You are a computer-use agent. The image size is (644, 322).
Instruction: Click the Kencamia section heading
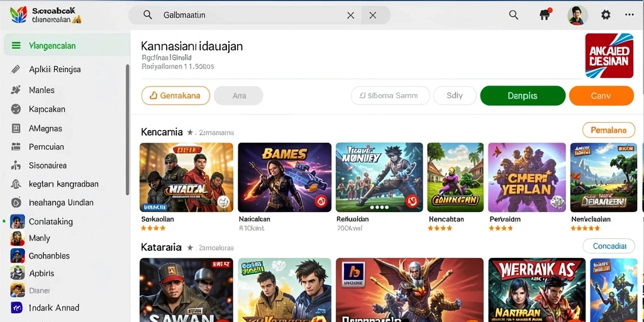point(162,132)
